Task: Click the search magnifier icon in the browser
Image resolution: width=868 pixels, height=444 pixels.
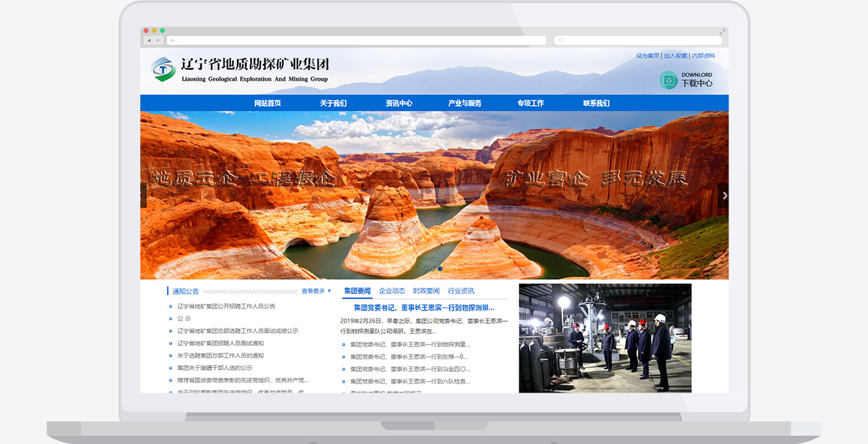Action: point(560,41)
